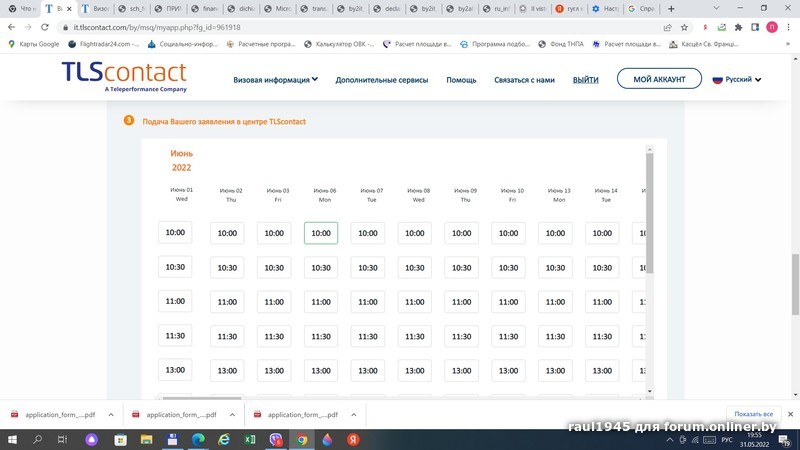Open Task View on taskbar
Screen dimensions: 800x450
click(x=62, y=439)
